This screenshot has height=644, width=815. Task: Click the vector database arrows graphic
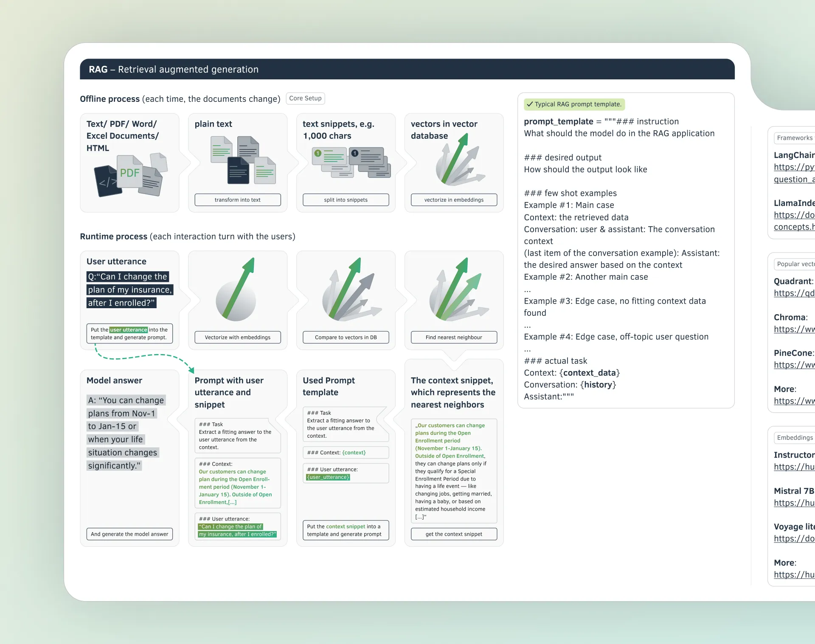[x=458, y=161]
